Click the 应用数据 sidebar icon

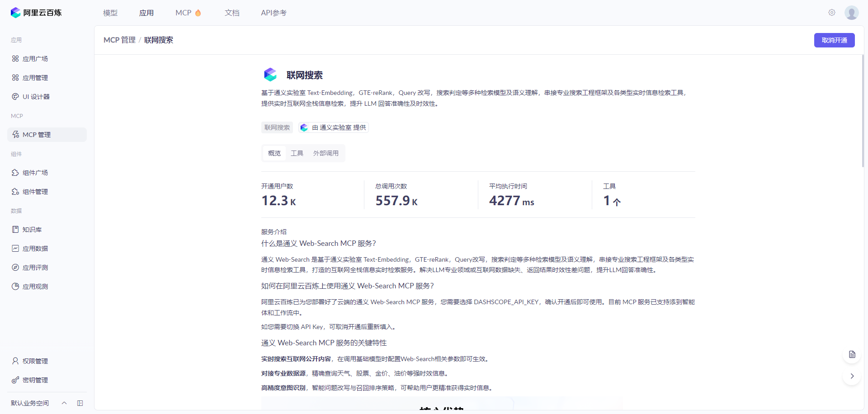(15, 249)
